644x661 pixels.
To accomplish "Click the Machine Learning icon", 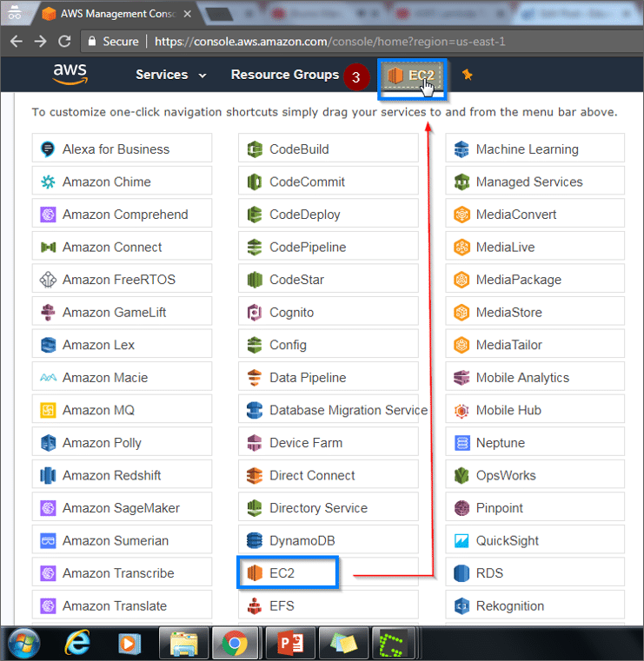I will 461,149.
